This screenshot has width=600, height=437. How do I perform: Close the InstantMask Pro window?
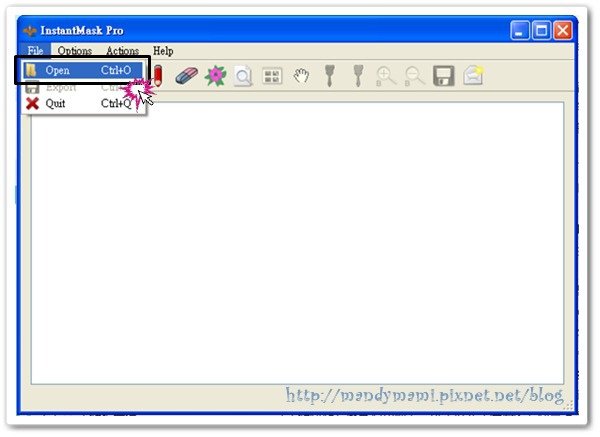coord(563,31)
